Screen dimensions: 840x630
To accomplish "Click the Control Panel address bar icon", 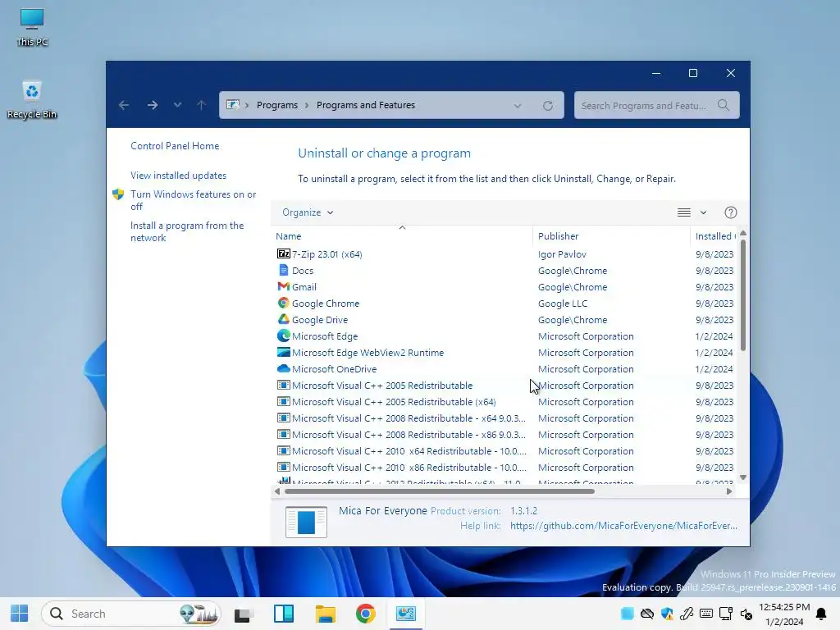I will (x=232, y=105).
